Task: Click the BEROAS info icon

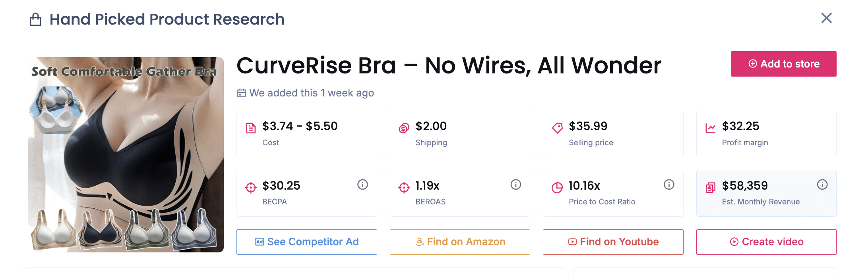Action: (515, 185)
